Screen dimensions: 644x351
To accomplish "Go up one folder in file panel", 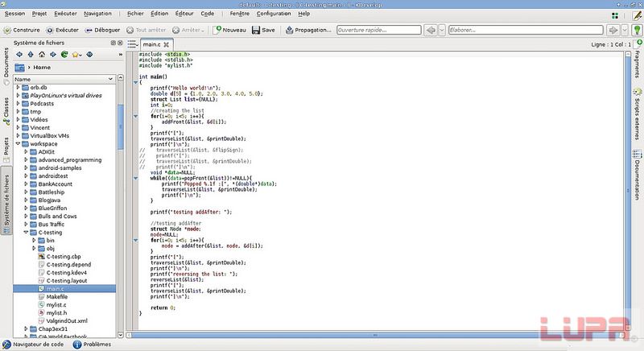I will pos(31,54).
